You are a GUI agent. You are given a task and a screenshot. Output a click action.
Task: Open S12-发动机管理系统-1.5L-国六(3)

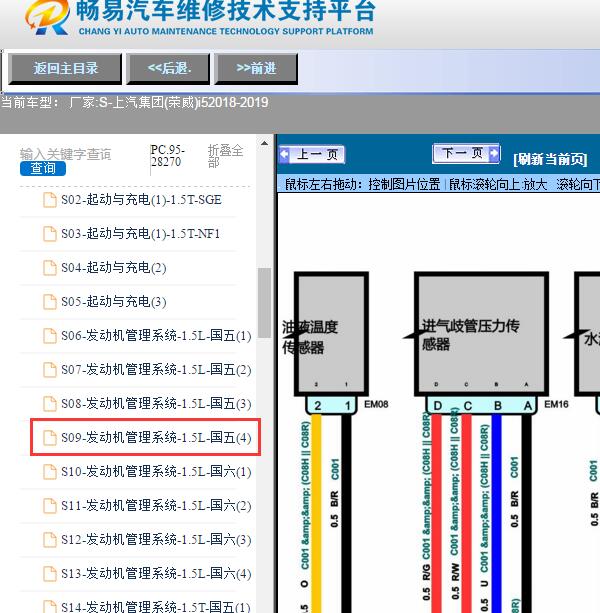coord(156,540)
